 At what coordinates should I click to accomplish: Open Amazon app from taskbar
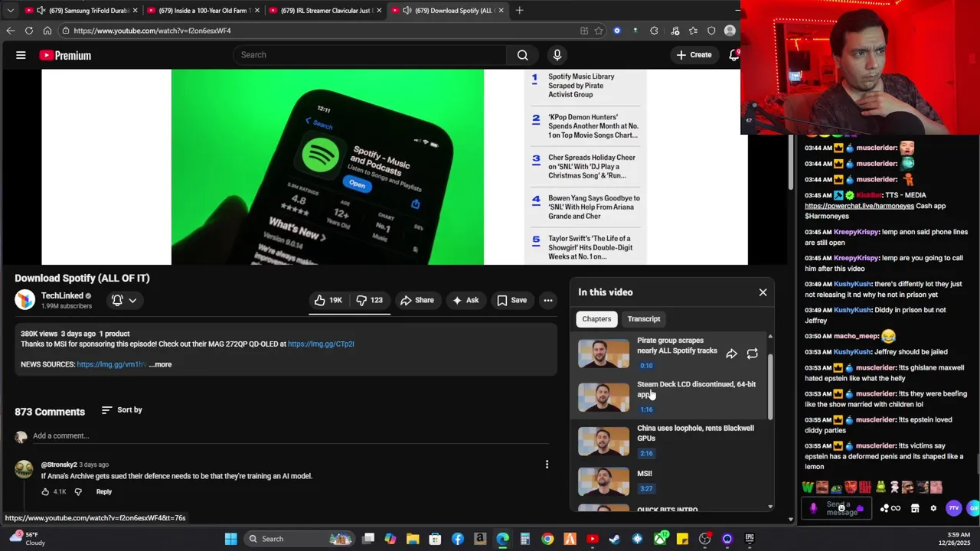point(480,539)
